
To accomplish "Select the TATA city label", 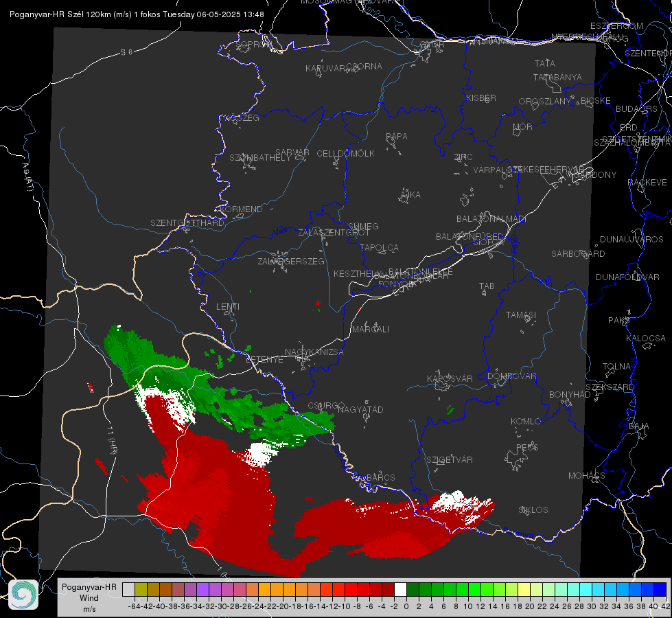I will 545,63.
